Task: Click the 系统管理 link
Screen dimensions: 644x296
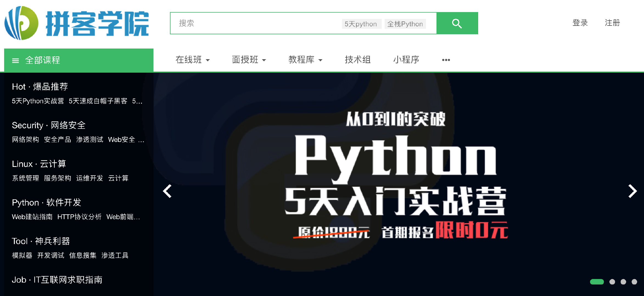Action: [x=26, y=178]
